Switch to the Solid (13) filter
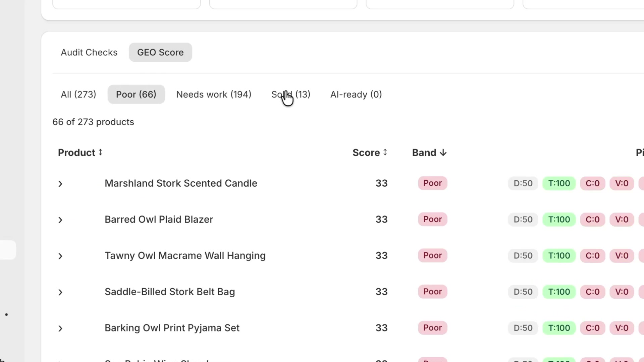Screen dimensions: 644x362 [x=290, y=94]
